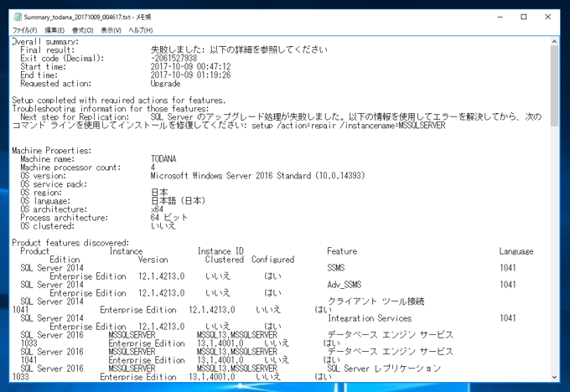This screenshot has width=570, height=392.
Task: Click the word Upgrade
Action: point(165,84)
